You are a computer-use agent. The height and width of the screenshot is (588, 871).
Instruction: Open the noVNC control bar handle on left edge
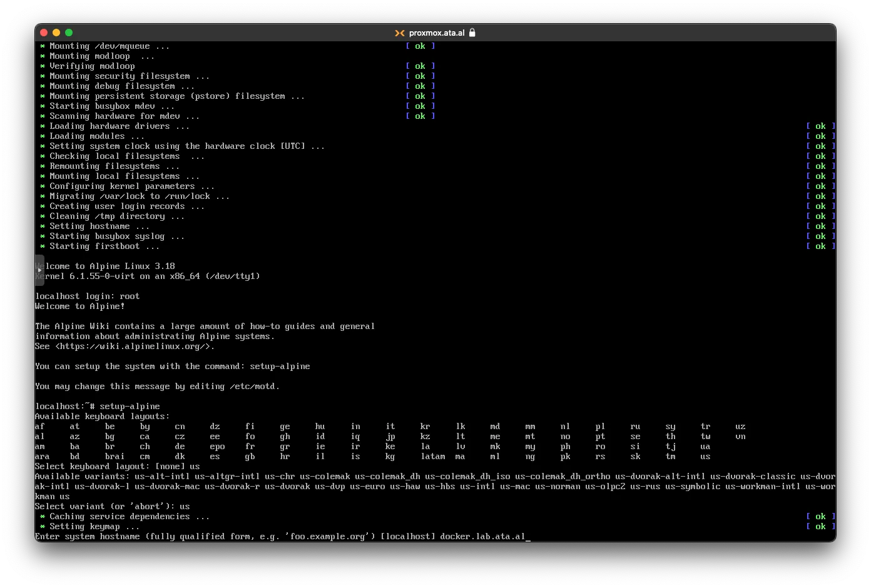[39, 270]
